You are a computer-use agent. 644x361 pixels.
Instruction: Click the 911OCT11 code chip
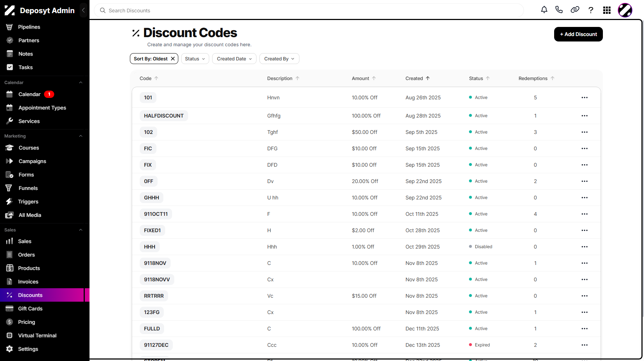pos(156,214)
